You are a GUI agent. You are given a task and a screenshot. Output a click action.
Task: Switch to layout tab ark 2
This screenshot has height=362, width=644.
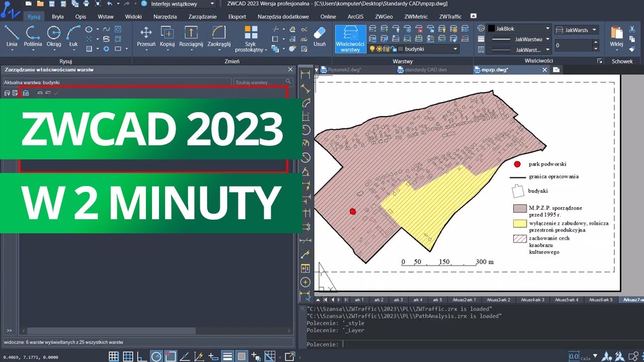tap(379, 300)
